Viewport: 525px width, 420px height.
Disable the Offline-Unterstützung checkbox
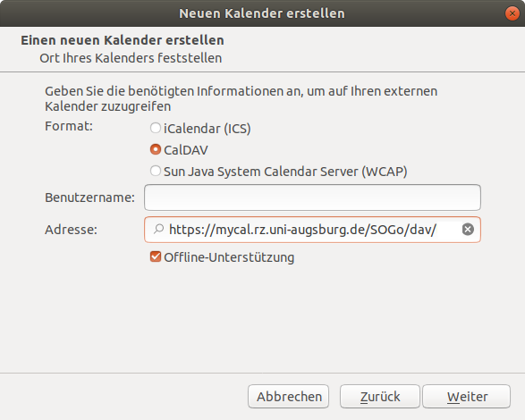156,257
